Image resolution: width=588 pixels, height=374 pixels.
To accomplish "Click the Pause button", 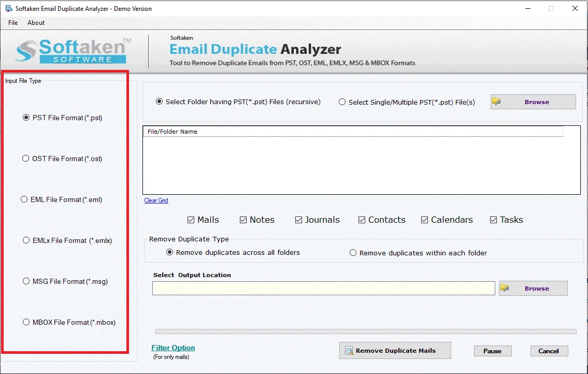I will [492, 351].
